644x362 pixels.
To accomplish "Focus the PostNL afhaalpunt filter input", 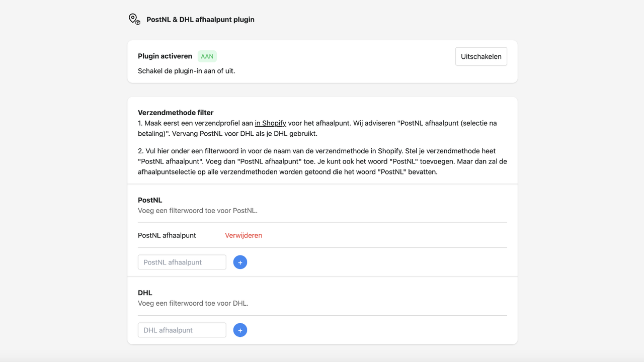I will coord(182,262).
